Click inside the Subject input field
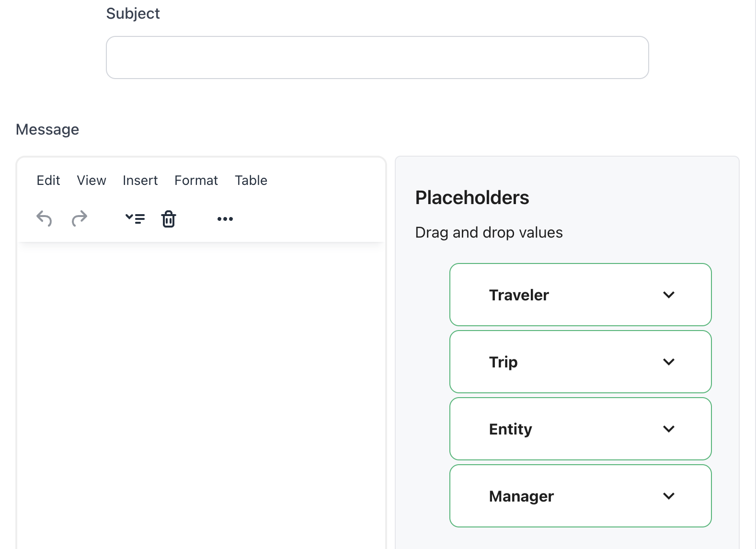756x549 pixels. coord(377,57)
